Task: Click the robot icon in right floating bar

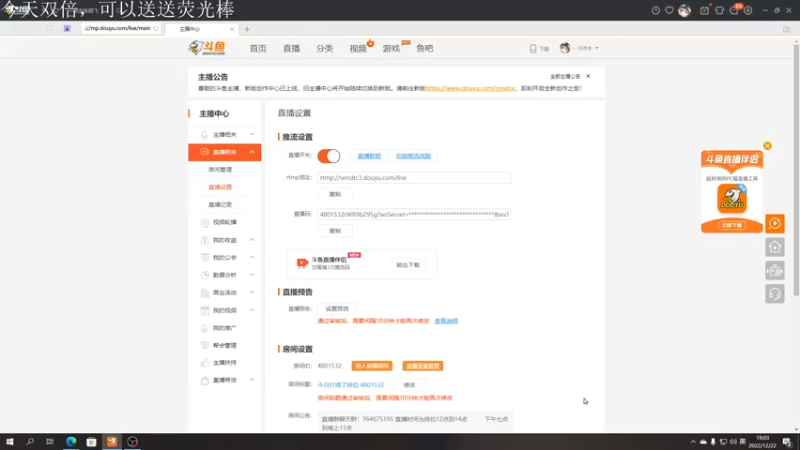Action: pyautogui.click(x=774, y=270)
